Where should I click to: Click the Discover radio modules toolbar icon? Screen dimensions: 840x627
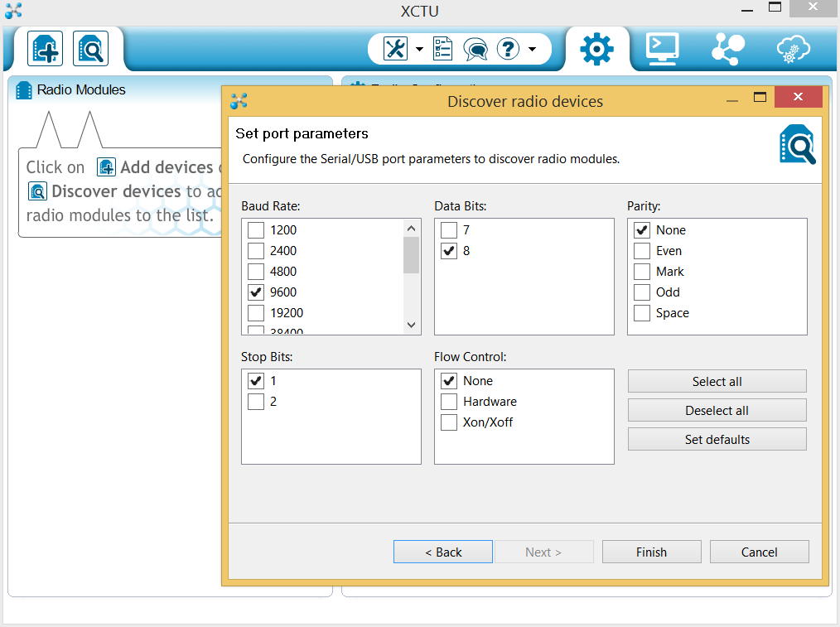[90, 49]
